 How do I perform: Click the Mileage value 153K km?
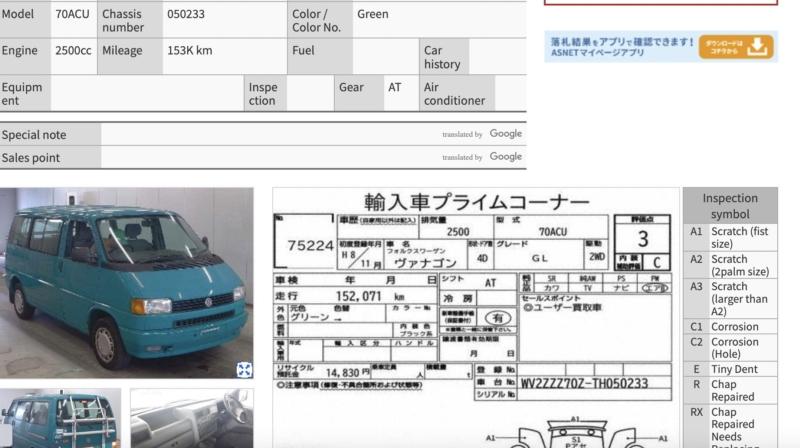tap(190, 51)
